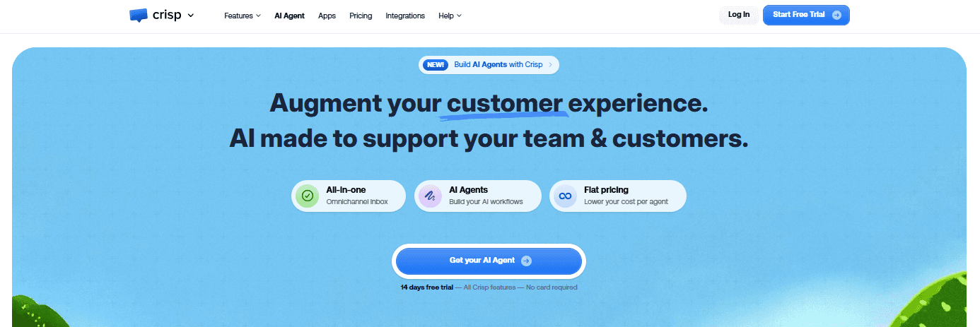The height and width of the screenshot is (327, 980).
Task: Go to the AI Agent page
Action: 289,16
